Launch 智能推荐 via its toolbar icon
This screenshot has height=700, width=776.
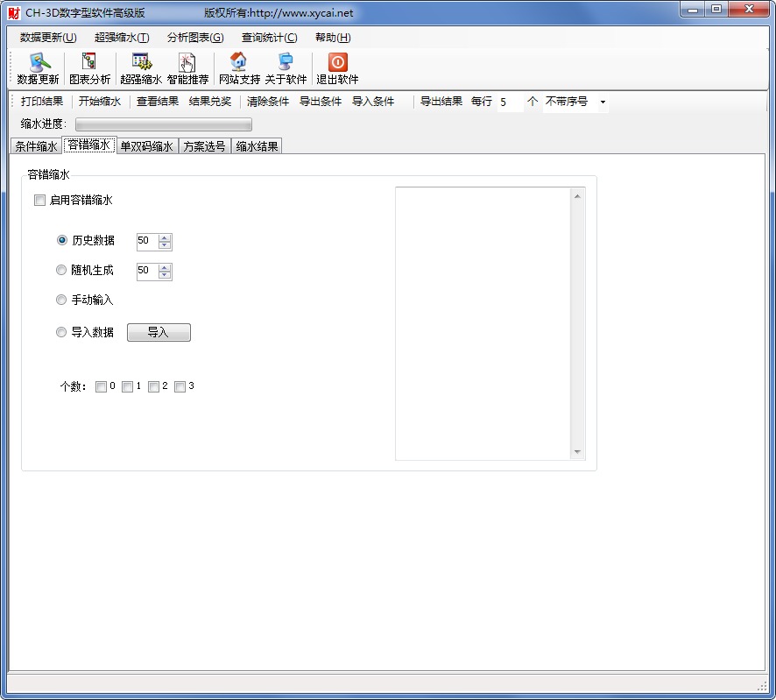[x=187, y=67]
